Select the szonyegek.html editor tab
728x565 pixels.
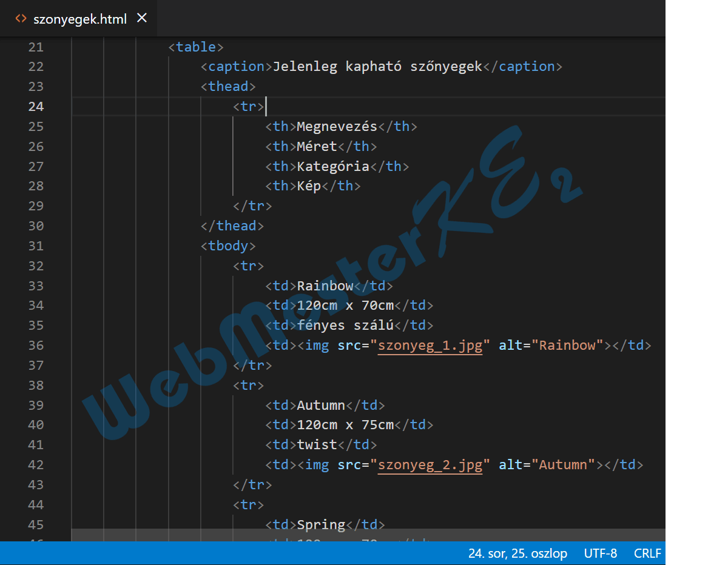tap(78, 18)
